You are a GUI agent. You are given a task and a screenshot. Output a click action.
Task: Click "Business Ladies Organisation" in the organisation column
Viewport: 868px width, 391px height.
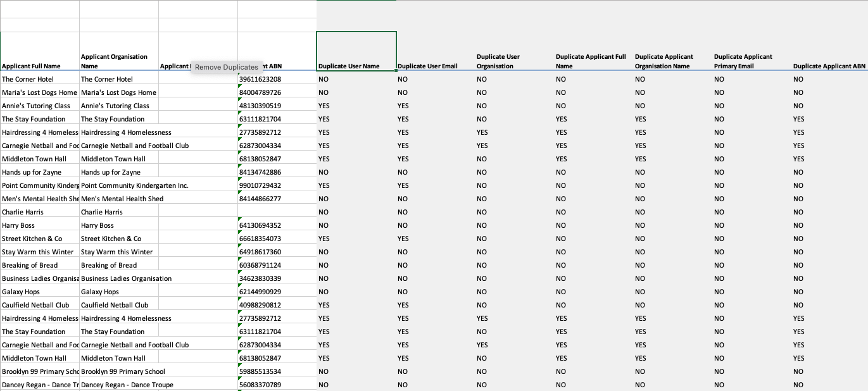click(x=126, y=278)
